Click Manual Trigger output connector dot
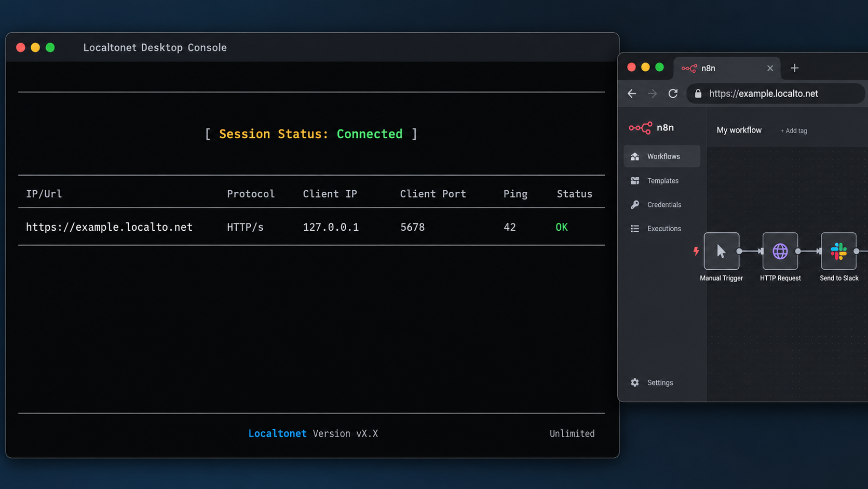The width and height of the screenshot is (868, 489). [739, 252]
